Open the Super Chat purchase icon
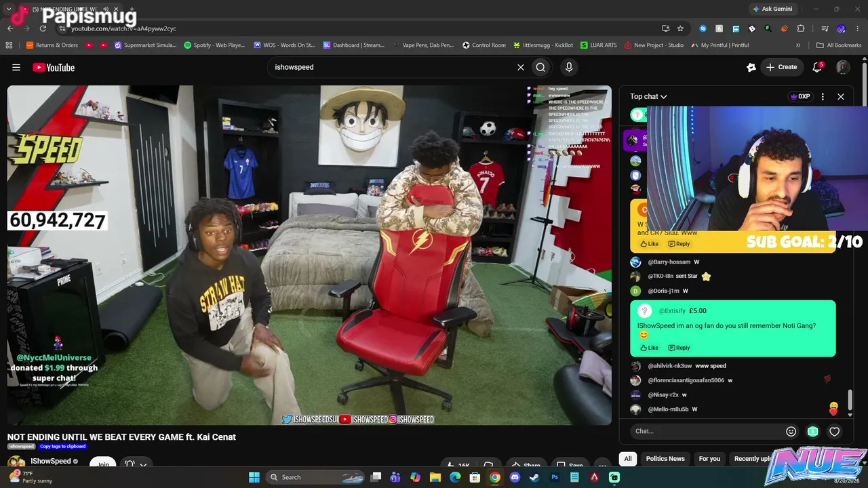The image size is (868, 488). (x=812, y=431)
